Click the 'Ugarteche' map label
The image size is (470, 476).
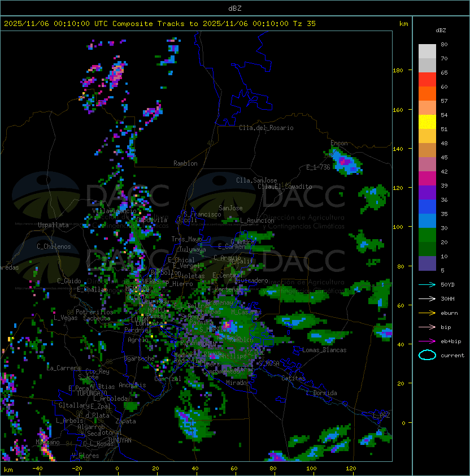coord(140,358)
